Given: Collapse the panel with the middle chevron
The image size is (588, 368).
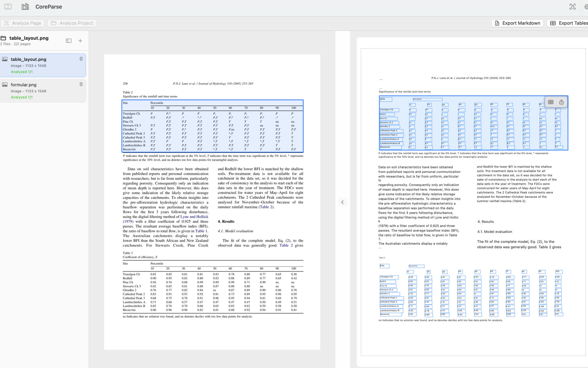Looking at the screenshot, I should click(342, 202).
